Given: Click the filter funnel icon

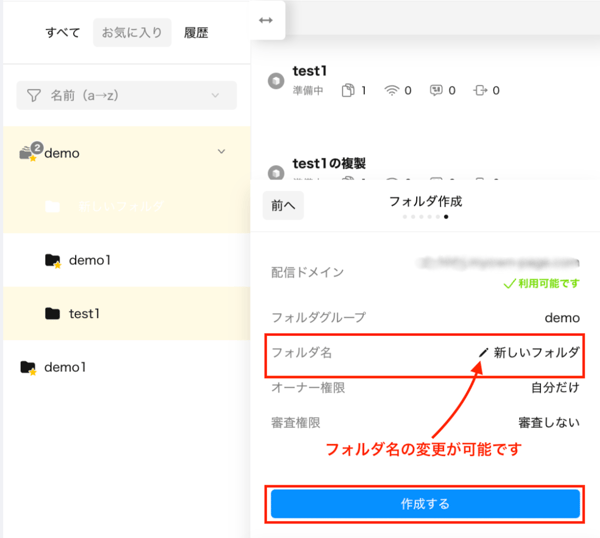Looking at the screenshot, I should tap(34, 96).
